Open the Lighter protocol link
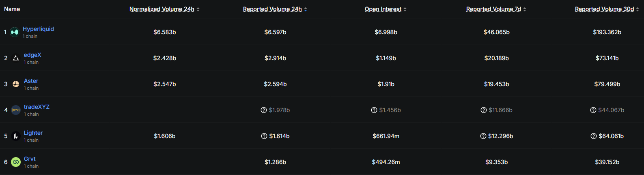644x175 pixels. coord(33,133)
